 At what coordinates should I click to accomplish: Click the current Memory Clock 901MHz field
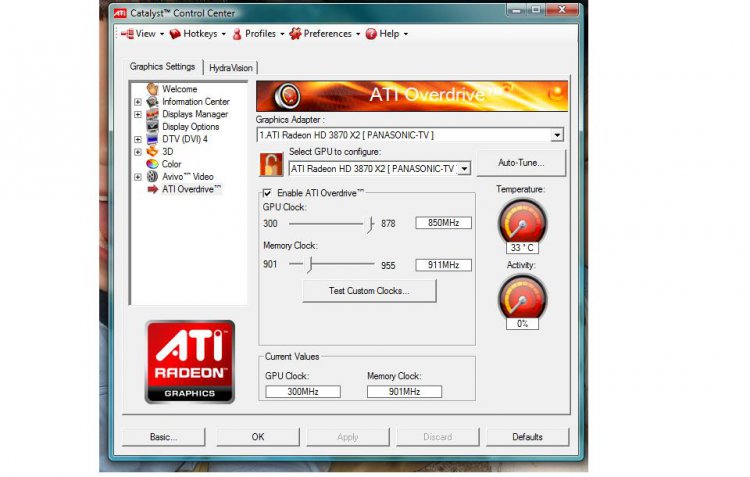(x=404, y=392)
